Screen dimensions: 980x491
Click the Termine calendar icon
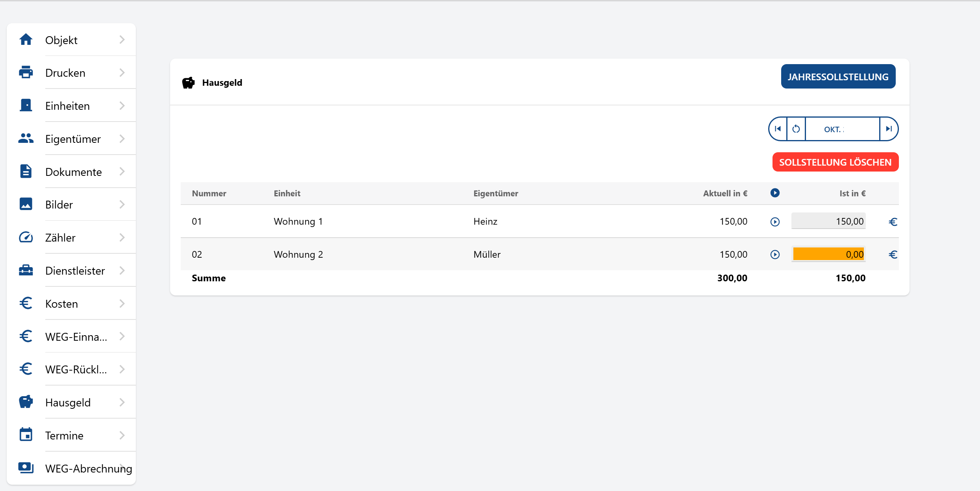(x=26, y=435)
